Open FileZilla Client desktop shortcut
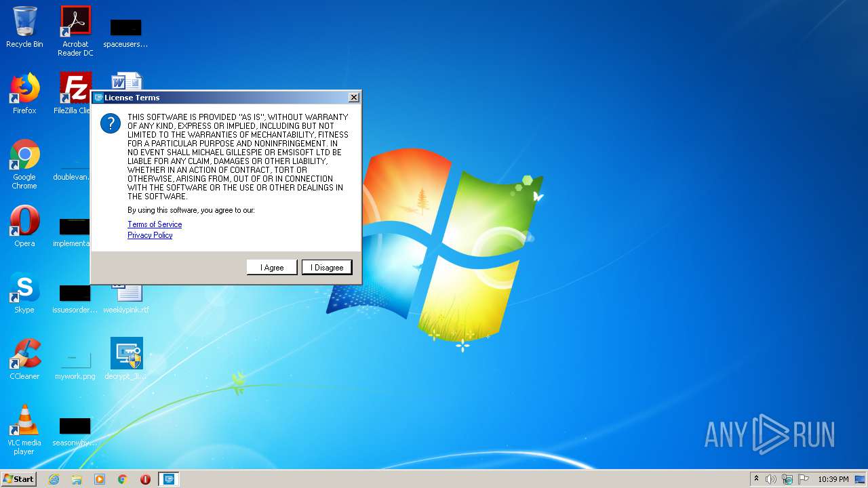 pyautogui.click(x=73, y=94)
